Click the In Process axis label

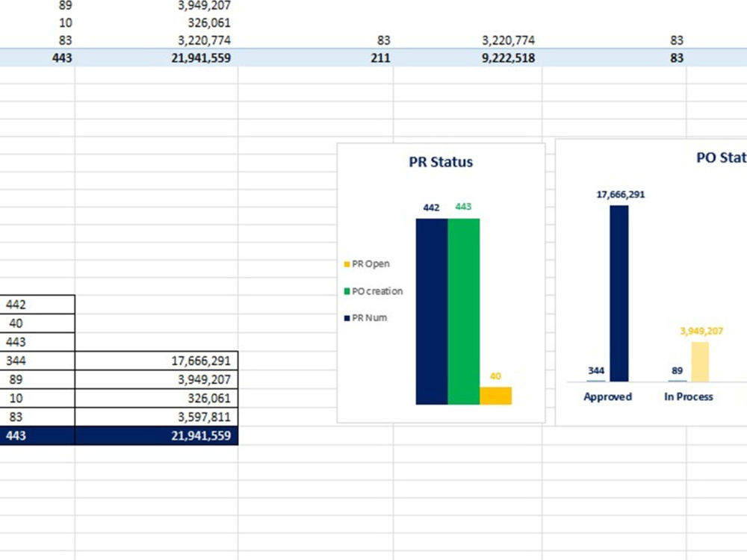pyautogui.click(x=689, y=396)
